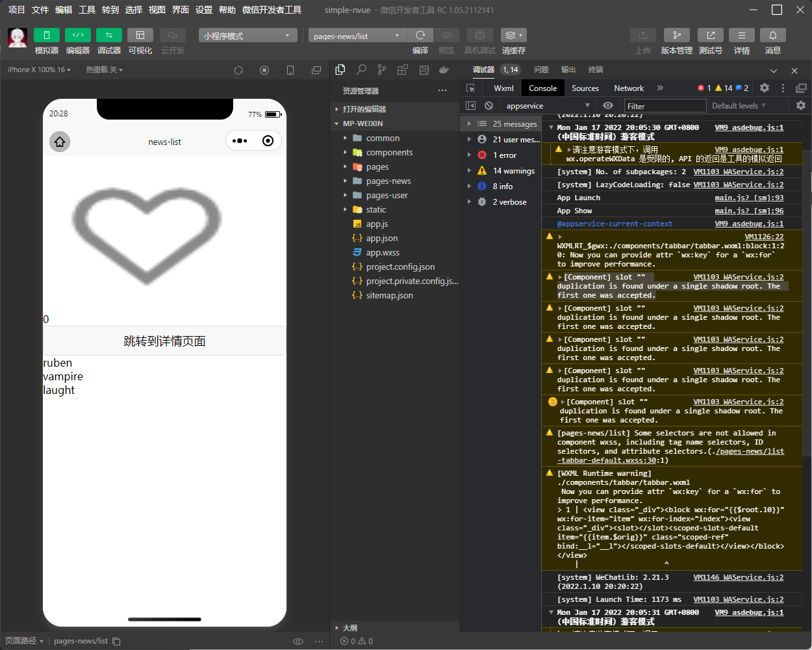Open 真机调试 remote debug tool
The height and width of the screenshot is (650, 812).
(479, 35)
